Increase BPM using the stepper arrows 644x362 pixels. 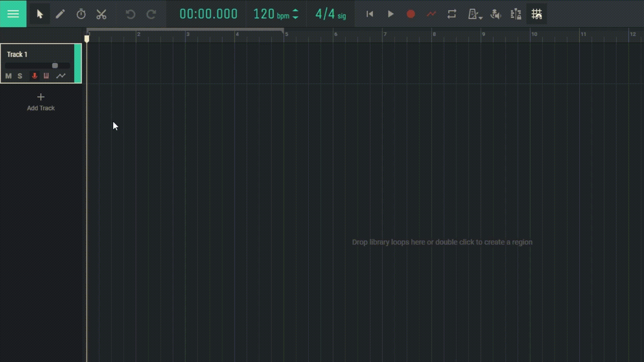295,11
